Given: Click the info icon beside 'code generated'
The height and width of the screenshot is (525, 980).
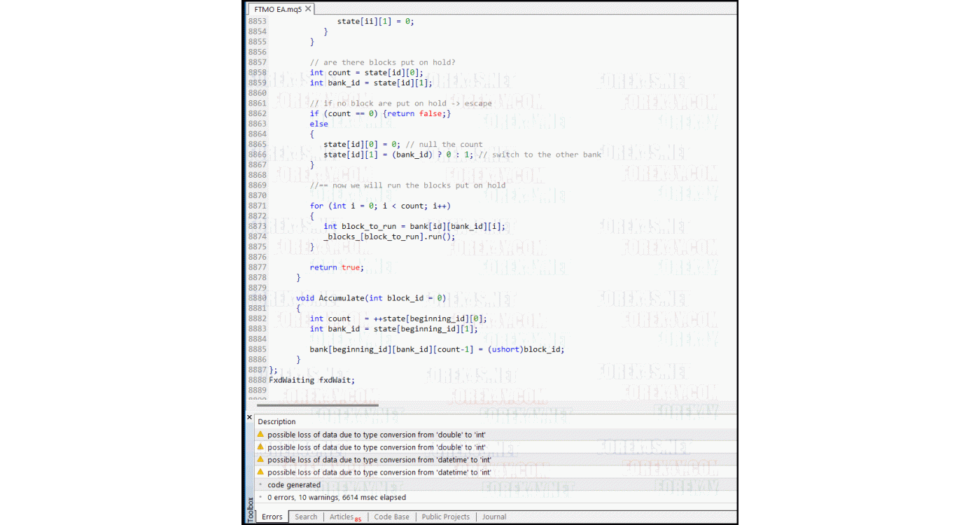Looking at the screenshot, I should pos(261,484).
